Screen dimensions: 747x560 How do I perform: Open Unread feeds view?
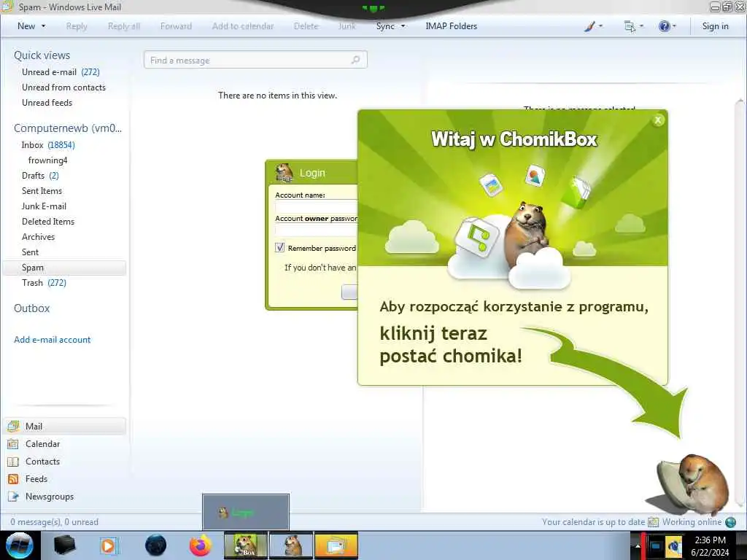47,102
